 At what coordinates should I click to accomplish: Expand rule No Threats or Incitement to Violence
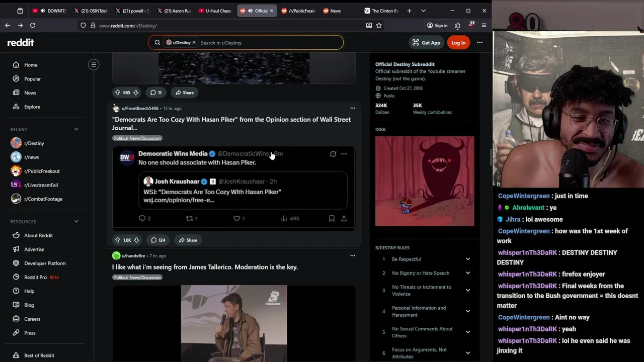pos(467,291)
